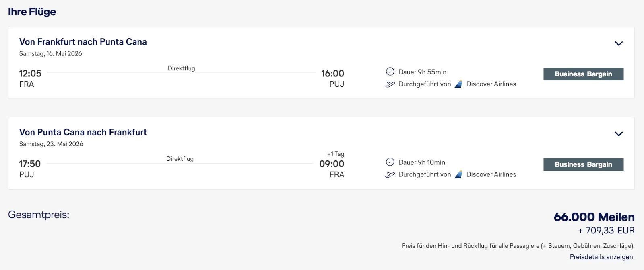This screenshot has height=270, width=644.
Task: Click the airplane icon on the return flight row
Action: 390,174
